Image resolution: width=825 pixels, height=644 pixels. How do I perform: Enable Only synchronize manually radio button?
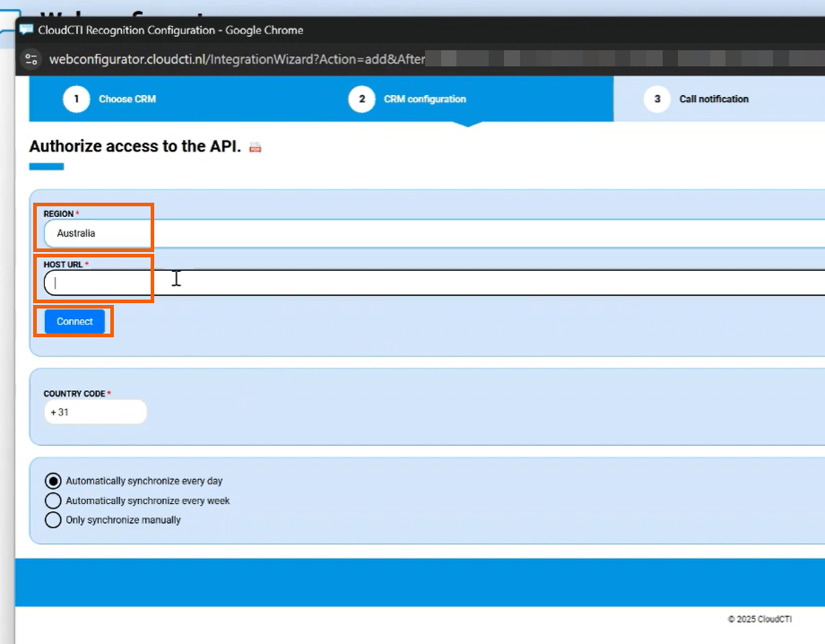[53, 520]
